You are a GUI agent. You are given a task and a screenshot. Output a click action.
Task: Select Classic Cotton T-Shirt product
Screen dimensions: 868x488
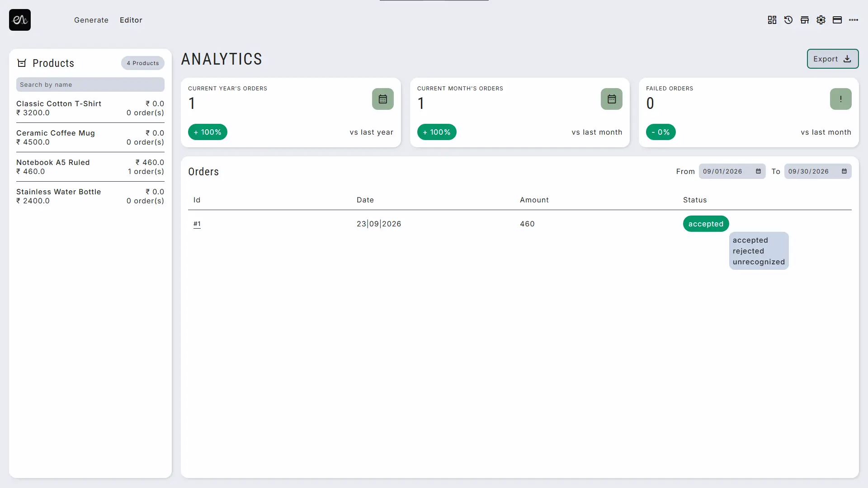click(90, 108)
